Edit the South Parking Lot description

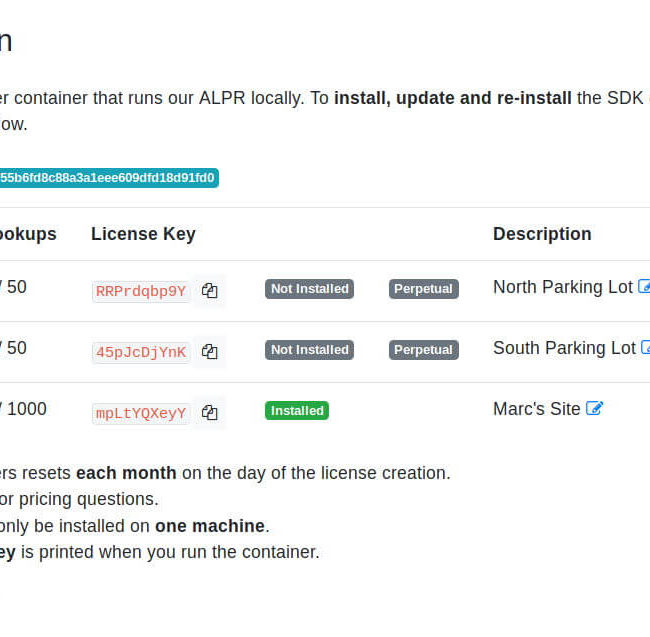[x=645, y=347]
